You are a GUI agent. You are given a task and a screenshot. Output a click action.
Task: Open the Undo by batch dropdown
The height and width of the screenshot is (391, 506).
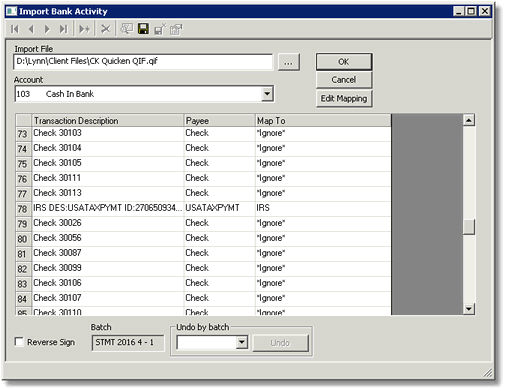click(241, 342)
